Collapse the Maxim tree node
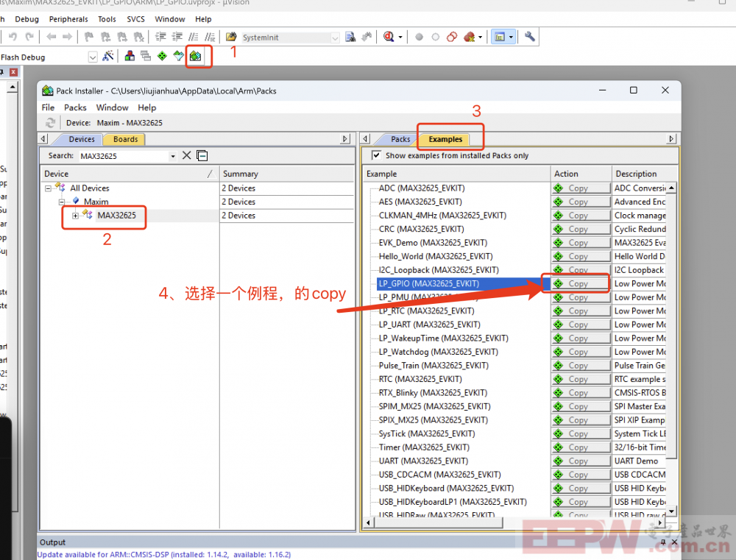The image size is (736, 560). click(62, 202)
